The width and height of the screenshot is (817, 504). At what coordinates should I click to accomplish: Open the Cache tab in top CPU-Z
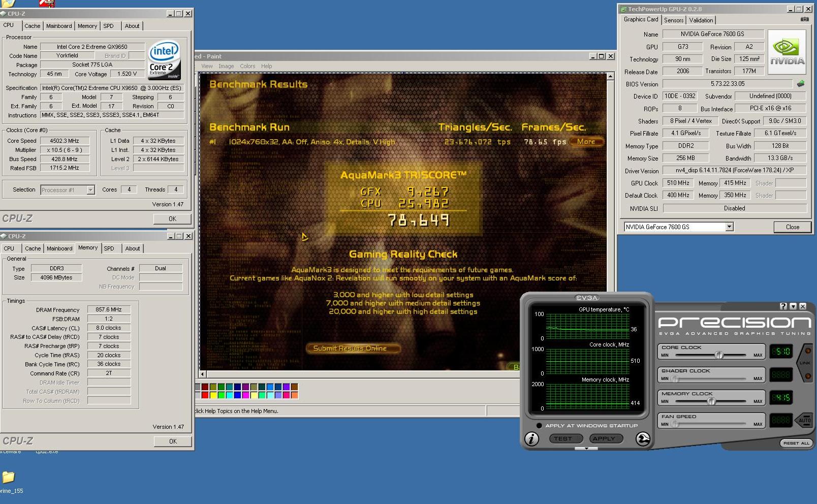[x=33, y=26]
